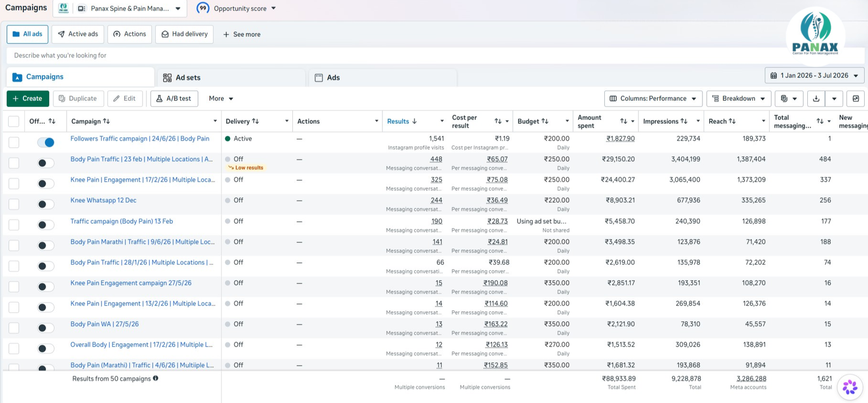868x403 pixels.
Task: Click the 3,286,288 total reach value
Action: coord(751,379)
